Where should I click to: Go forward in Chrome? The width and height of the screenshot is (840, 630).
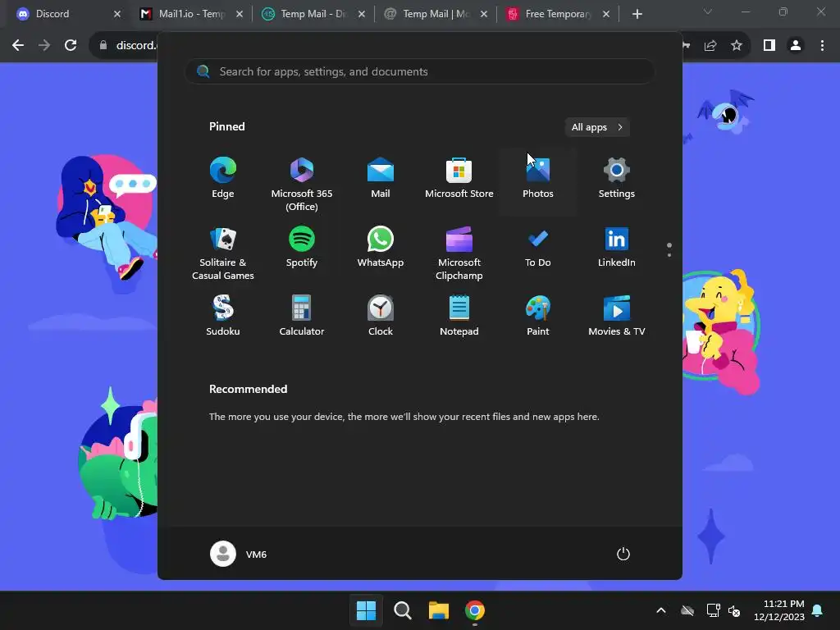(x=44, y=46)
